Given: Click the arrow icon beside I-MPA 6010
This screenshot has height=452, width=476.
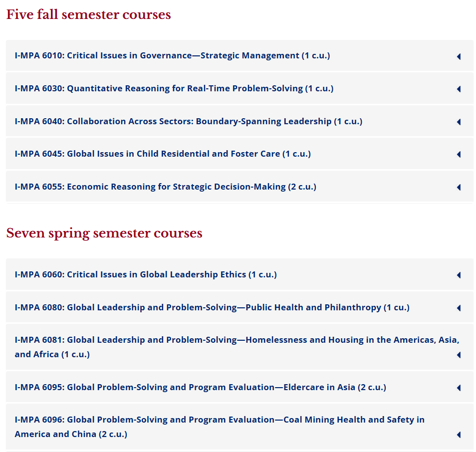Looking at the screenshot, I should point(459,56).
